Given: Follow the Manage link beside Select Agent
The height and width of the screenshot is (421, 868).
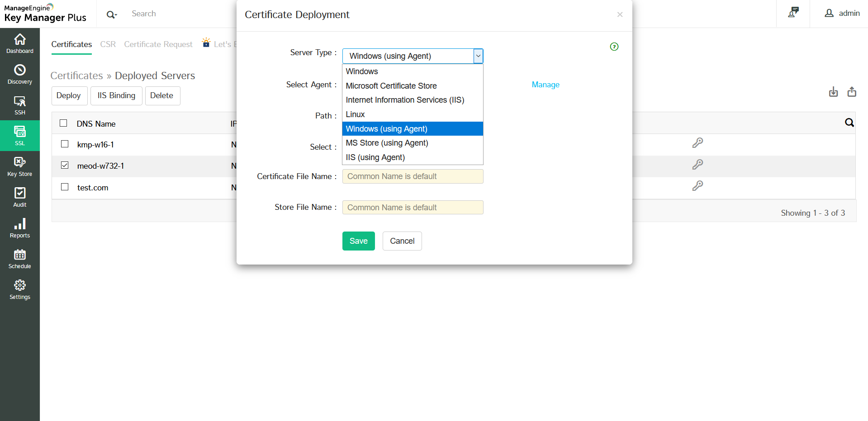Looking at the screenshot, I should pyautogui.click(x=545, y=85).
